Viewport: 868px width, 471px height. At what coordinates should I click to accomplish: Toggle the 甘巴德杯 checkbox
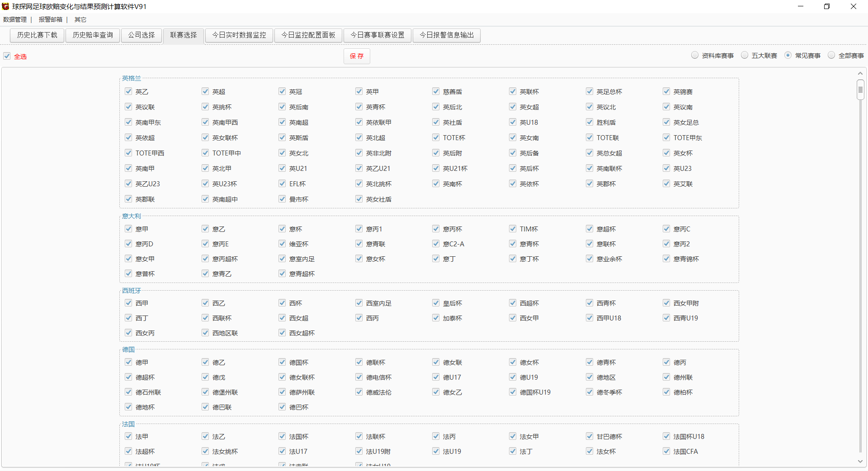click(x=590, y=436)
